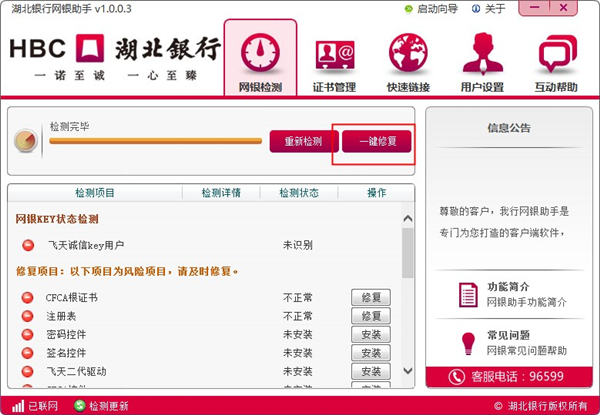Open 网银助手功能简介 link
Image resolution: width=600 pixels, height=415 pixels.
point(527,302)
